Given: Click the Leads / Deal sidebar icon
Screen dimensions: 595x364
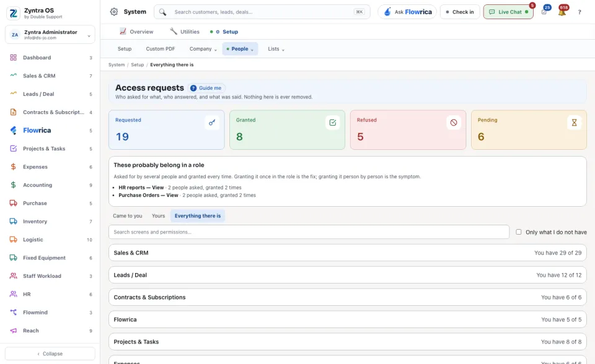Looking at the screenshot, I should [13, 93].
